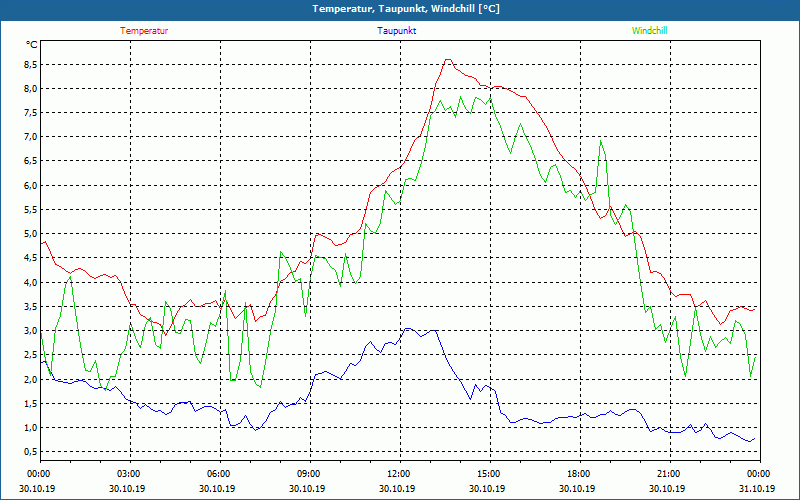Click the 21:00 time axis label
Image resolution: width=800 pixels, height=500 pixels.
tap(669, 474)
